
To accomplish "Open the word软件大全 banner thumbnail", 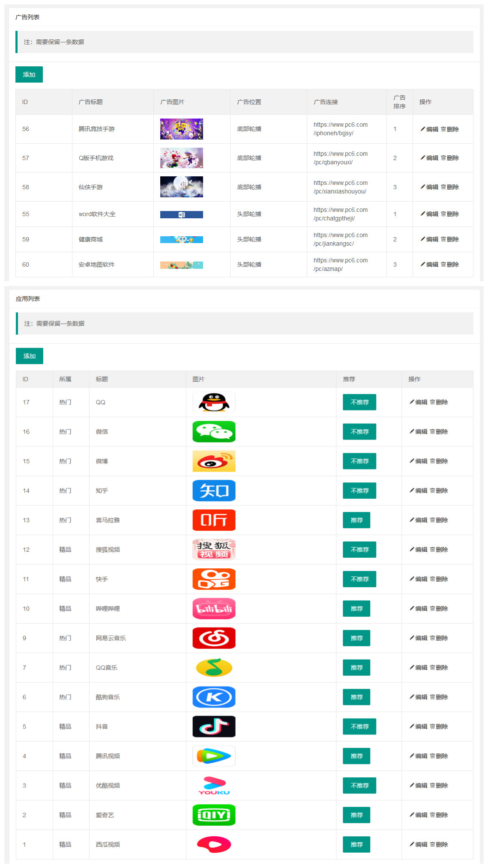I will pyautogui.click(x=182, y=215).
